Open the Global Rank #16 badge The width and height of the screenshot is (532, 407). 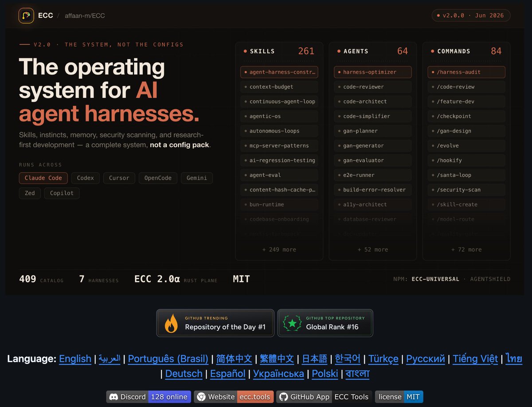[325, 323]
